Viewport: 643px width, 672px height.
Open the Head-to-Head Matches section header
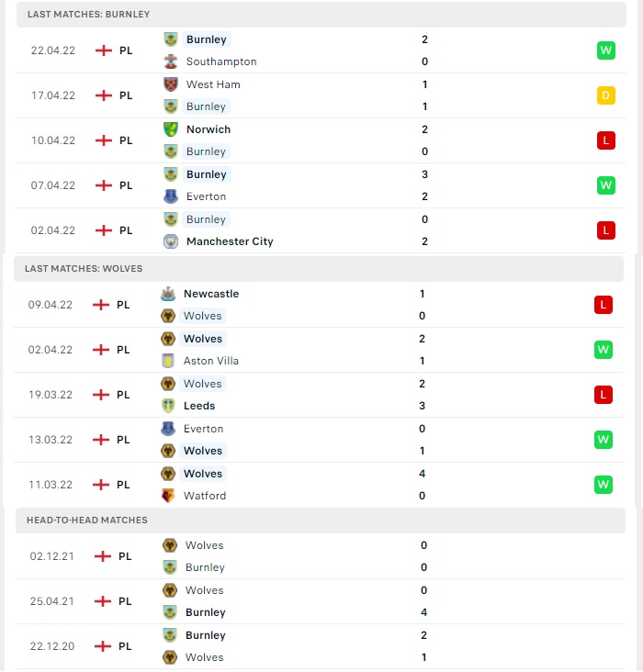[321, 521]
